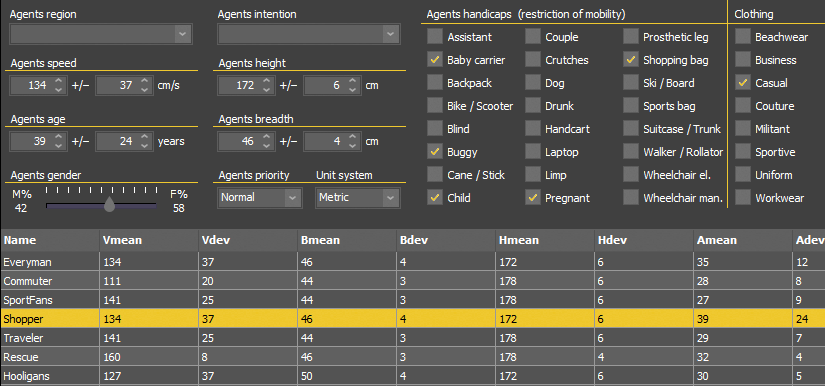
Task: Enable the Drunk checkbox
Action: tap(533, 106)
